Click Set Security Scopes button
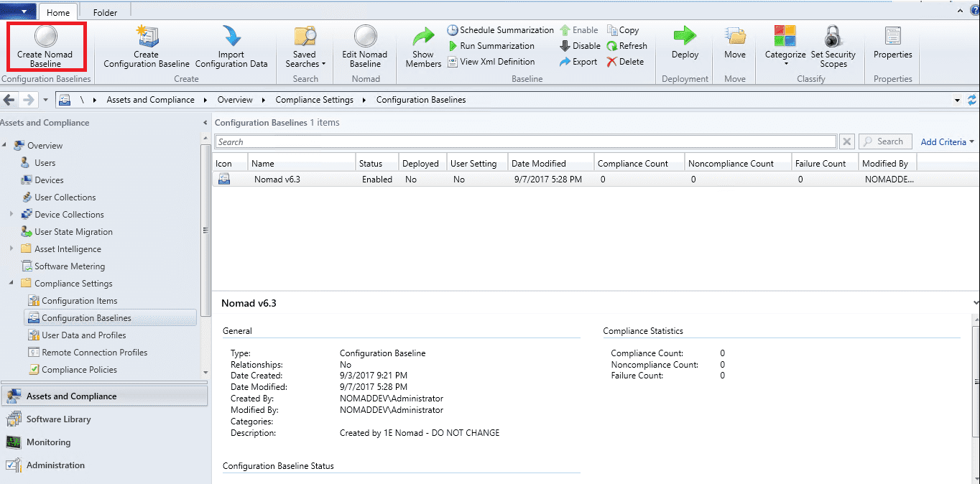Screen dimensions: 980x484 point(833,47)
